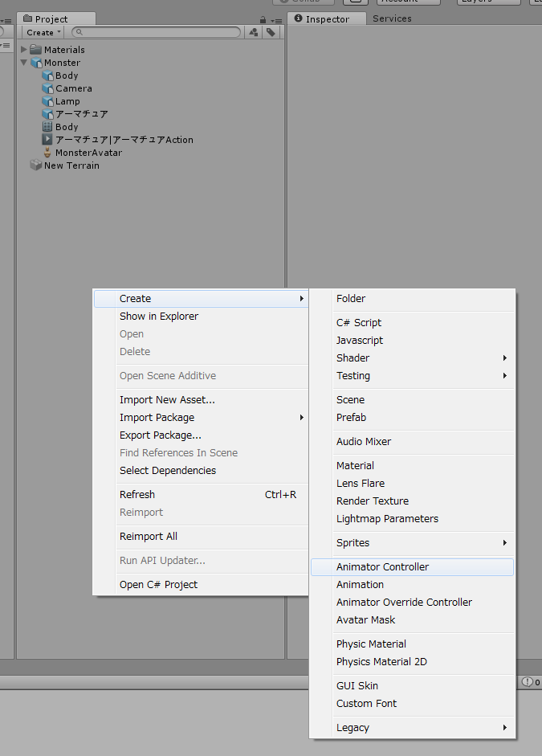542x756 pixels.
Task: Create a Render Texture
Action: click(x=413, y=501)
